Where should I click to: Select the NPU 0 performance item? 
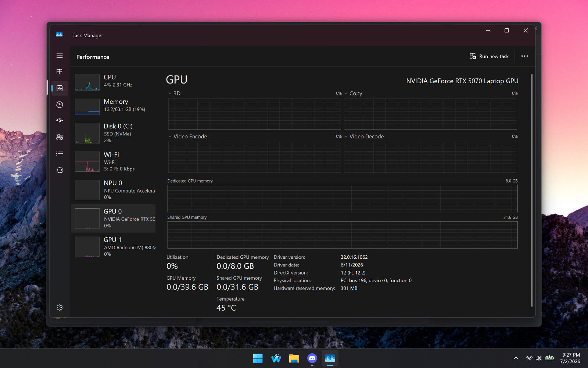click(x=113, y=190)
